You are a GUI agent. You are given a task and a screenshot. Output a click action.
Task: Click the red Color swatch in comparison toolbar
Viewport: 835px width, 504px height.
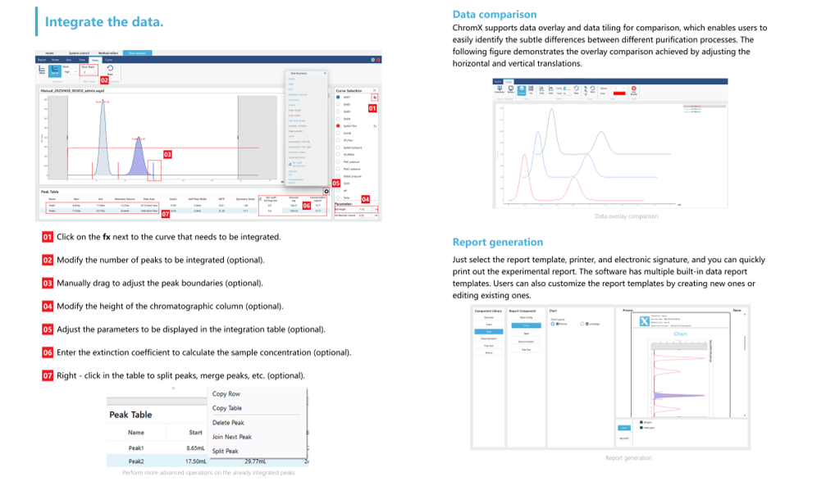pyautogui.click(x=619, y=93)
